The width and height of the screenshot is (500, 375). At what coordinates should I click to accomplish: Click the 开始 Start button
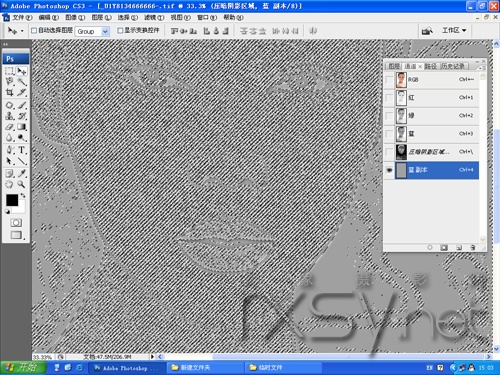click(23, 368)
